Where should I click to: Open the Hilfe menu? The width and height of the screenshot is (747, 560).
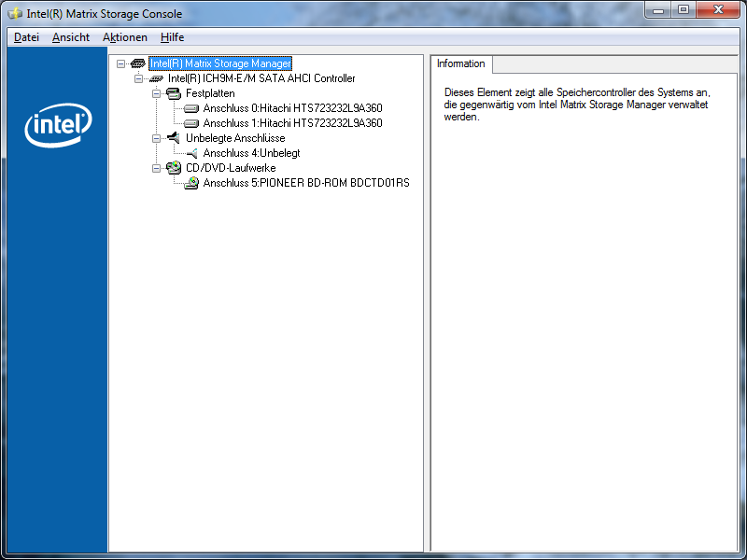click(172, 37)
